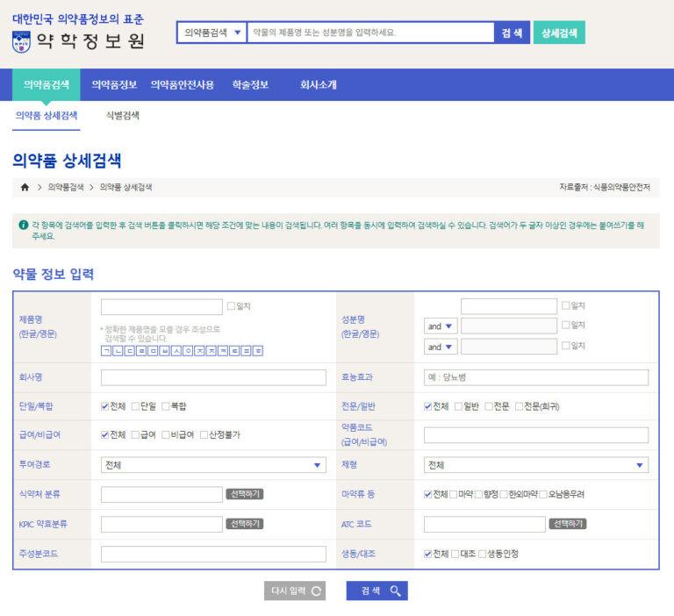Click the header drug name search field

tap(371, 32)
